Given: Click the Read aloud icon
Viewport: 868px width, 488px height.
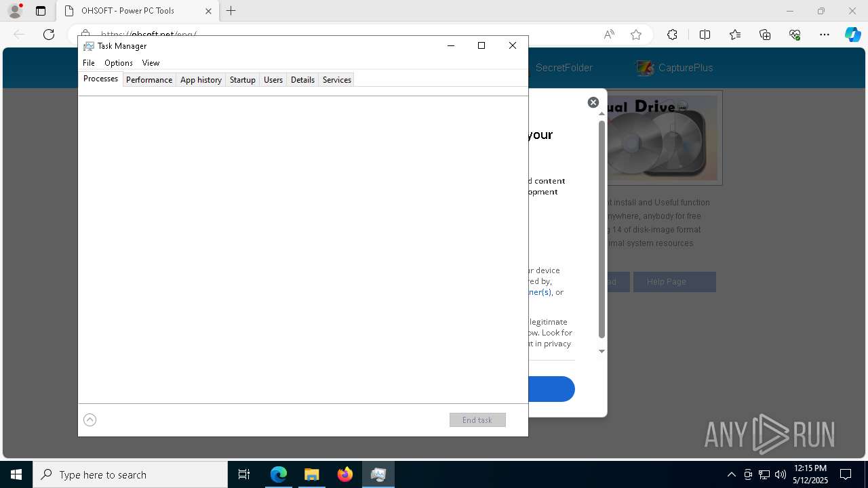Looking at the screenshot, I should coord(609,35).
